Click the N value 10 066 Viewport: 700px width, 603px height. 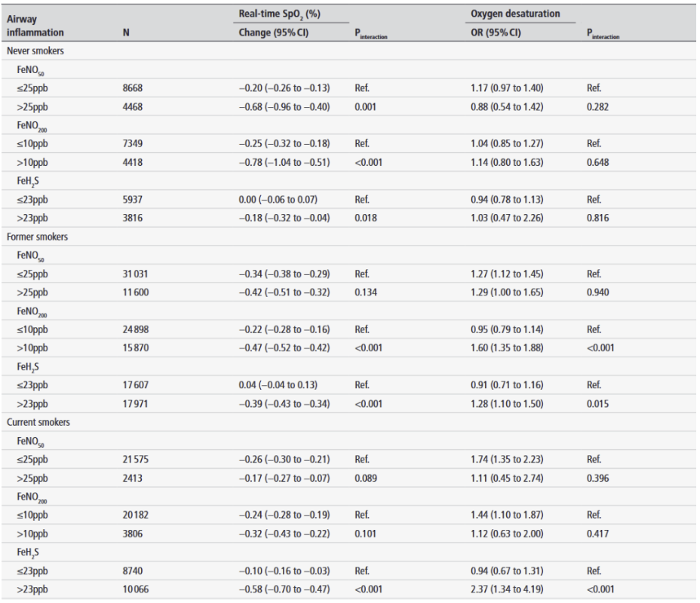(x=138, y=589)
